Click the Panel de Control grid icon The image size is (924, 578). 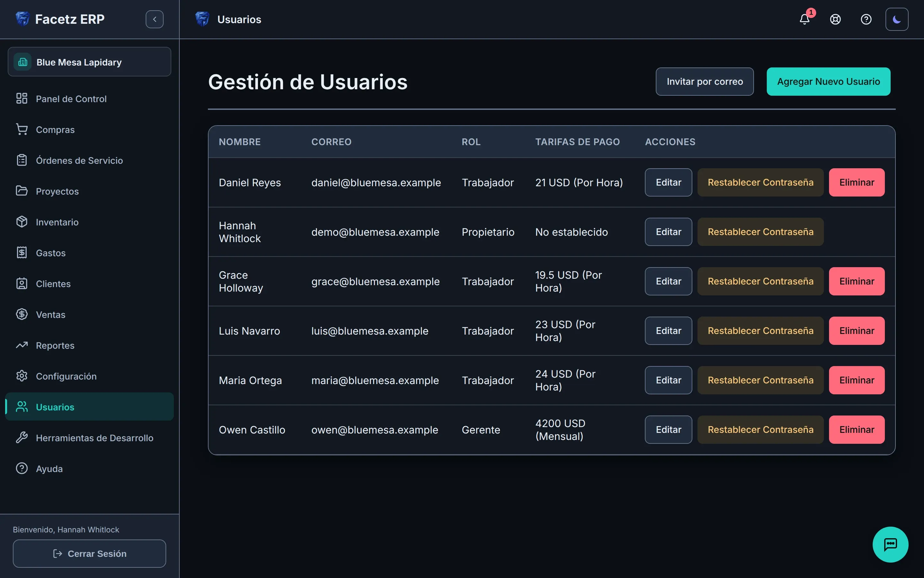(22, 99)
